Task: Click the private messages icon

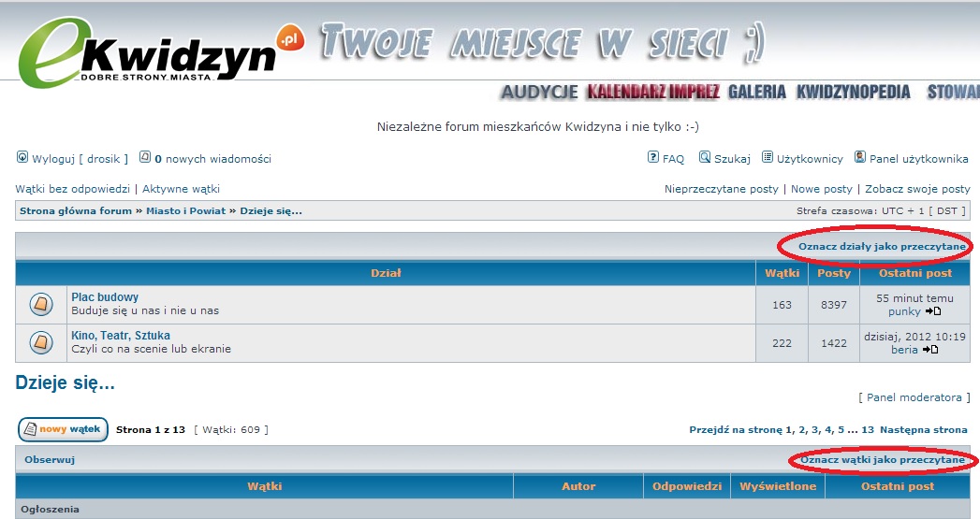Action: tap(145, 158)
